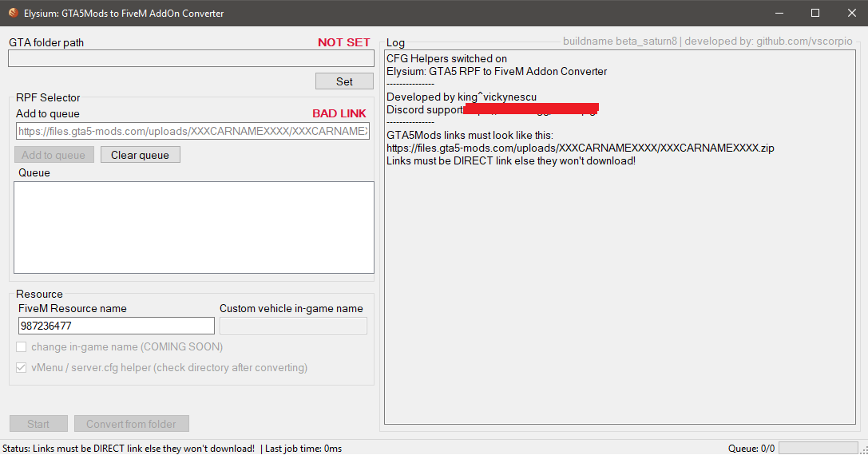Maximize the Elysium window

tap(814, 13)
